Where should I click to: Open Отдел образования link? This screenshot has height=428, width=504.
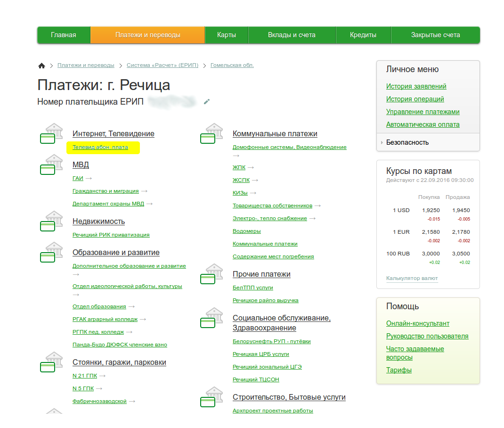[x=99, y=307]
